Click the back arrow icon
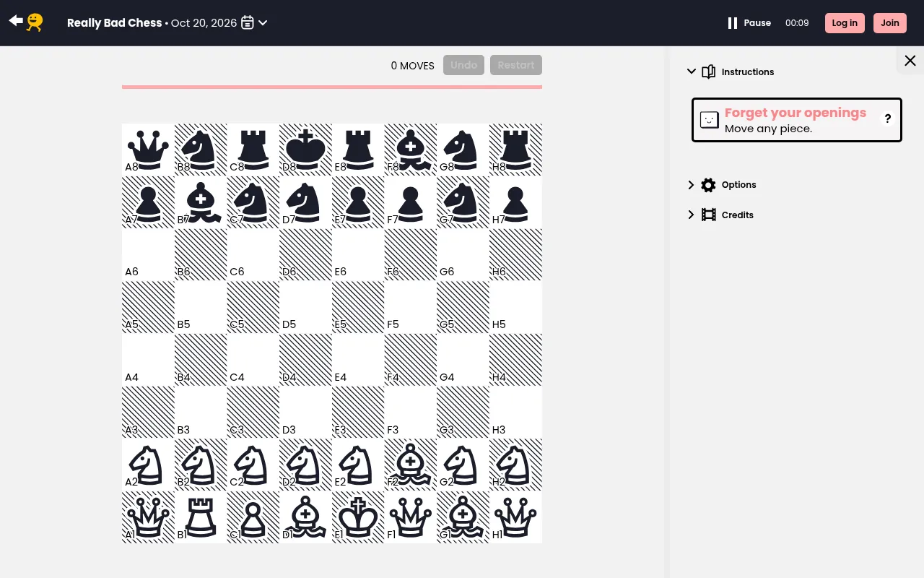Viewport: 924px width, 578px height. (x=16, y=21)
